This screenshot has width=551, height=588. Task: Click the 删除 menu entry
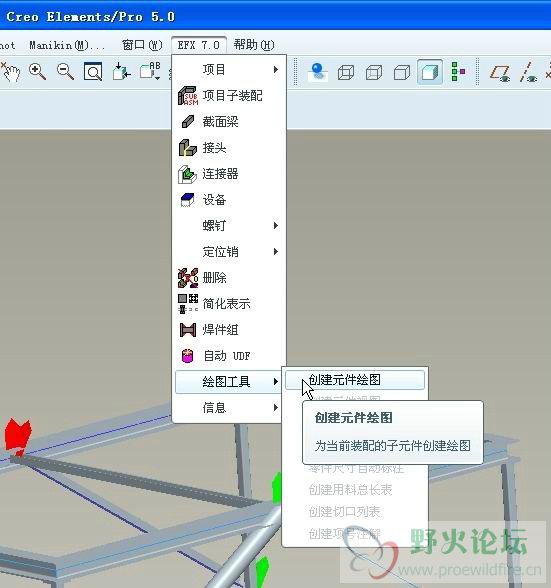(228, 278)
